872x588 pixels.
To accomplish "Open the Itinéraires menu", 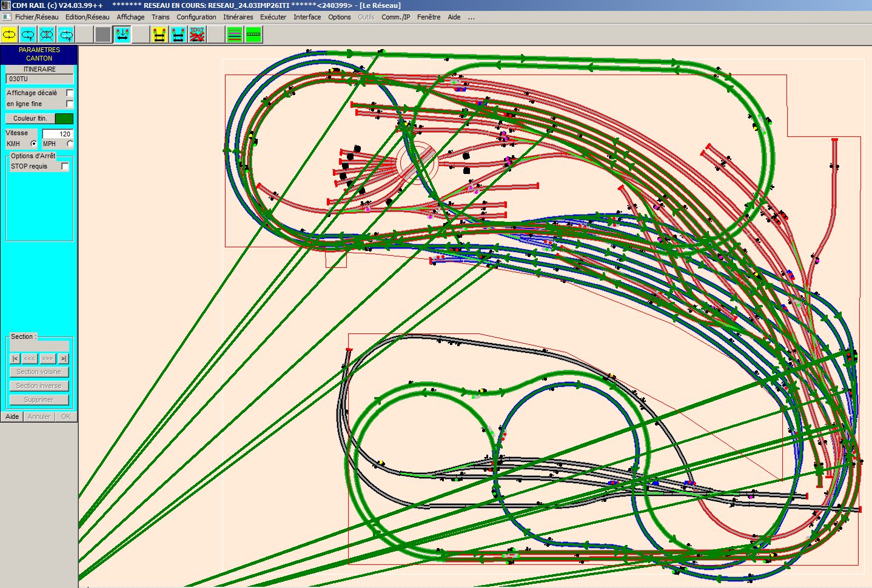I will (238, 17).
